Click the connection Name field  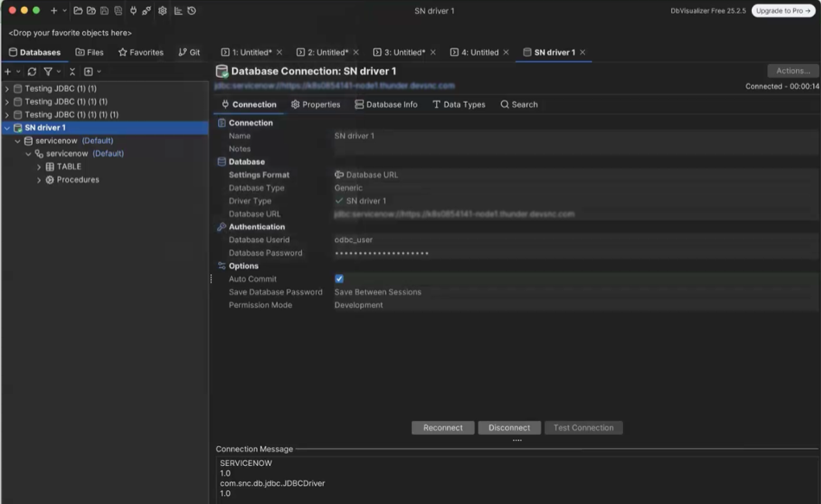575,136
